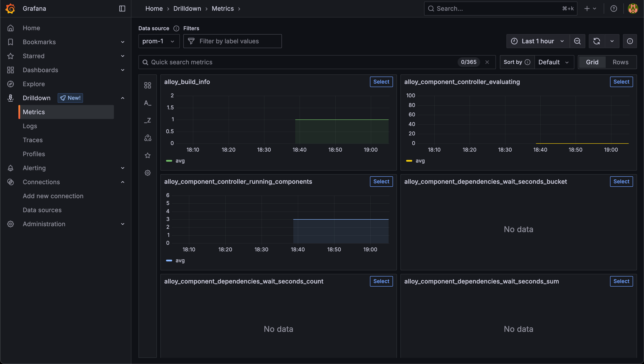Click Drilldown in the breadcrumb
The image size is (644, 364).
pos(187,9)
